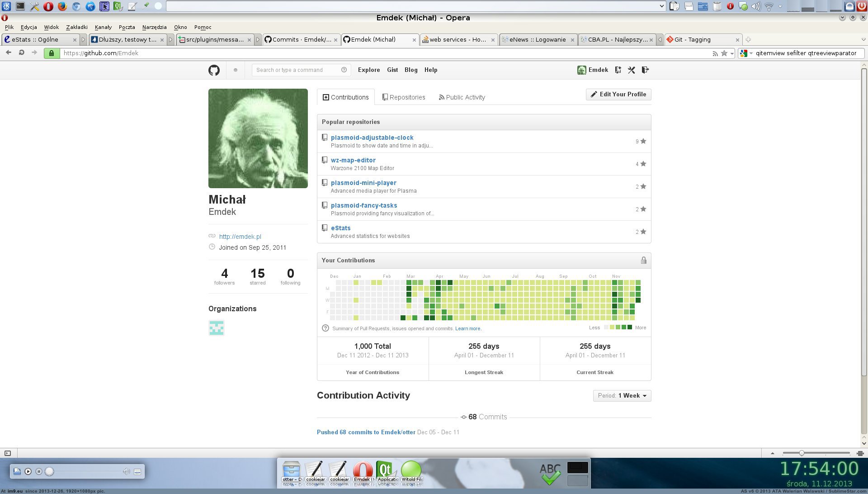Create a new repository from the header icon
Image resolution: width=868 pixels, height=494 pixels.
(x=618, y=70)
